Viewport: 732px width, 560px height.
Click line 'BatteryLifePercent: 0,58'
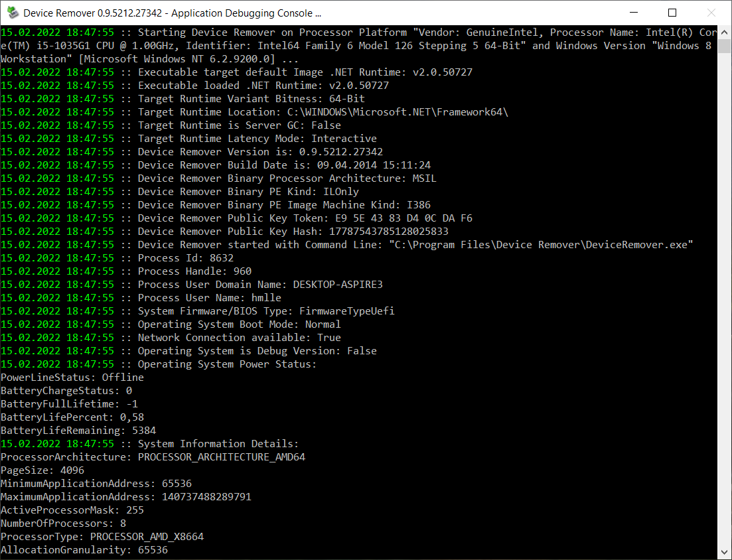pyautogui.click(x=72, y=417)
